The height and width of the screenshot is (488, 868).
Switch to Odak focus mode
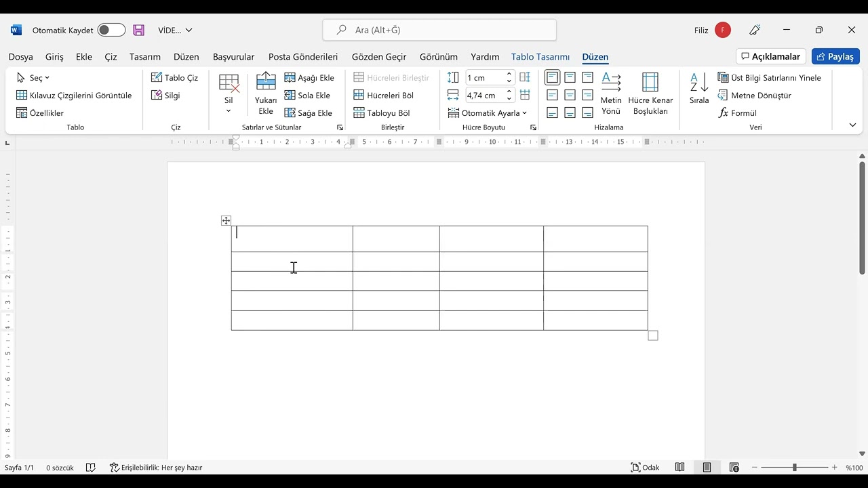[645, 468]
